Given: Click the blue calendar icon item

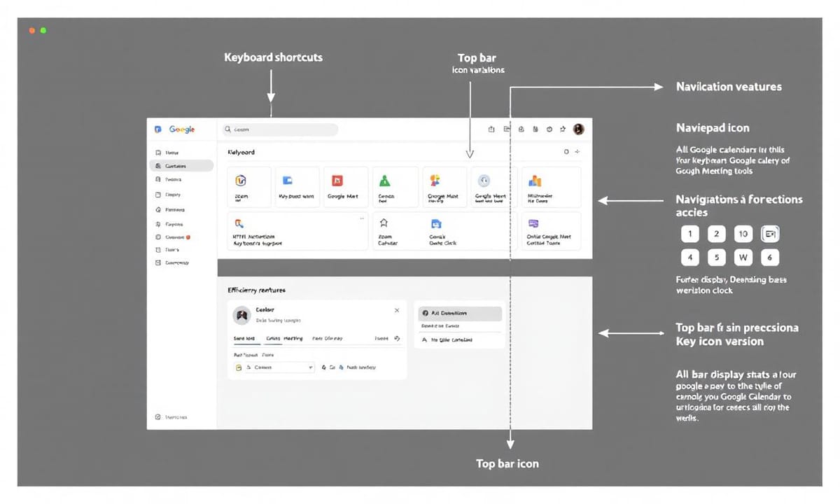Looking at the screenshot, I should tap(442, 232).
